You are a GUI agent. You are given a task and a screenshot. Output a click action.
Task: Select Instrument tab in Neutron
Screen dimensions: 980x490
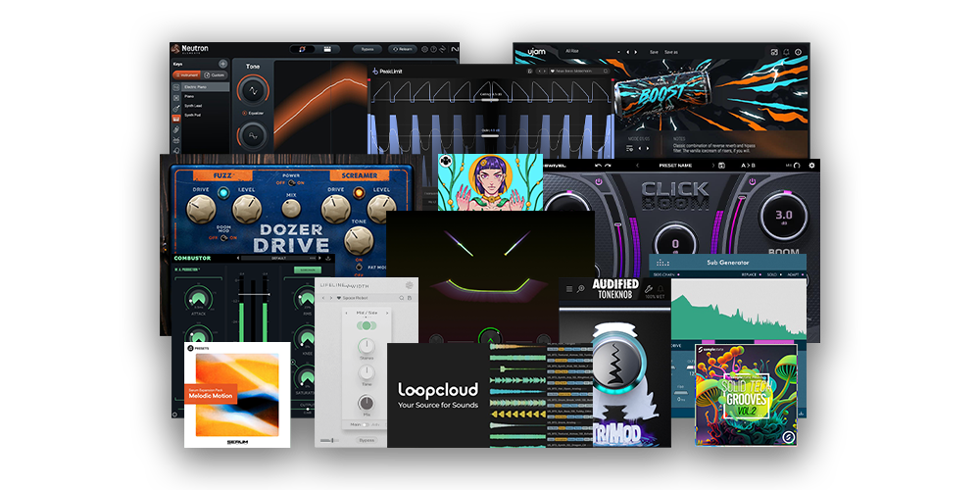click(186, 75)
